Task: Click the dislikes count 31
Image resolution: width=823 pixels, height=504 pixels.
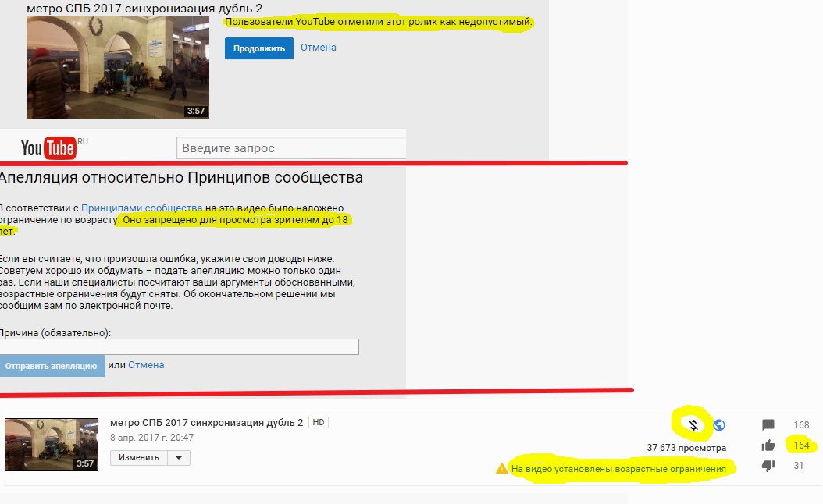Action: [798, 466]
